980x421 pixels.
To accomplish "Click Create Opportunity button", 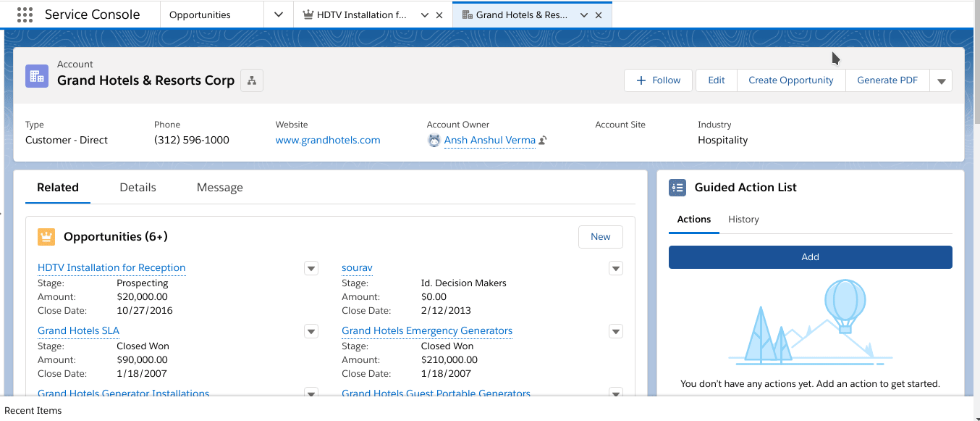I will coord(791,80).
